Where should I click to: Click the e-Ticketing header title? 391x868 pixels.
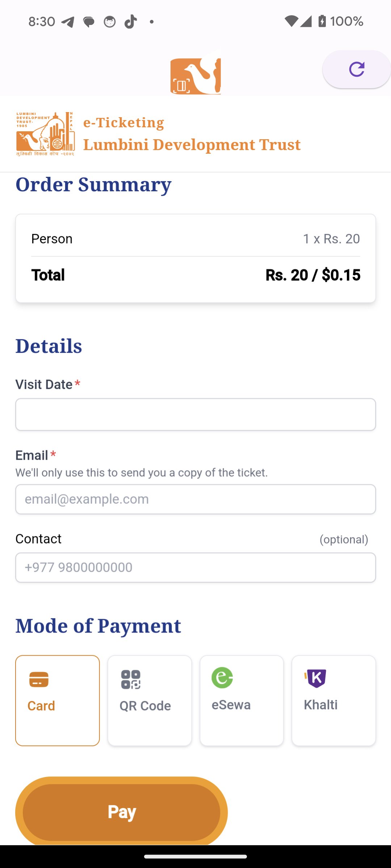(123, 123)
